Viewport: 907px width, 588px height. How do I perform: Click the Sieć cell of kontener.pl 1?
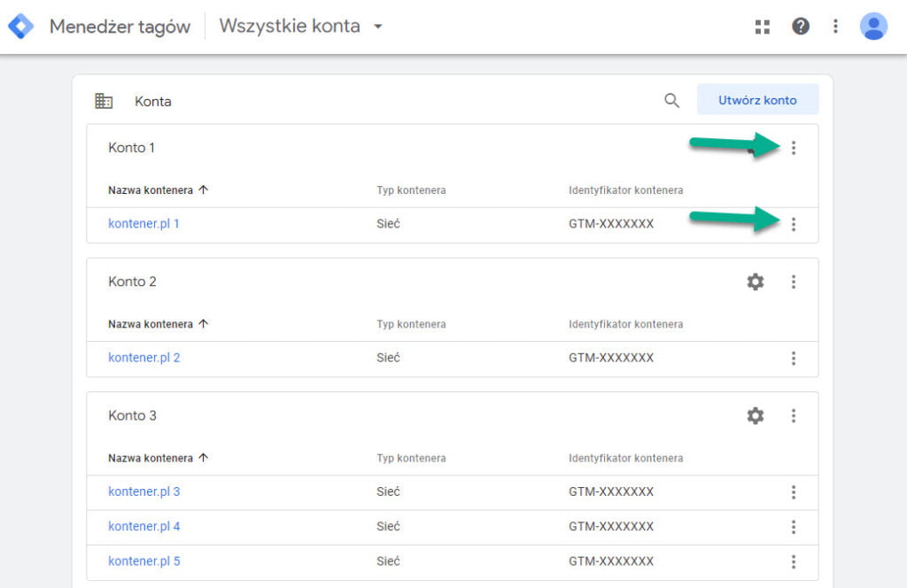(388, 224)
